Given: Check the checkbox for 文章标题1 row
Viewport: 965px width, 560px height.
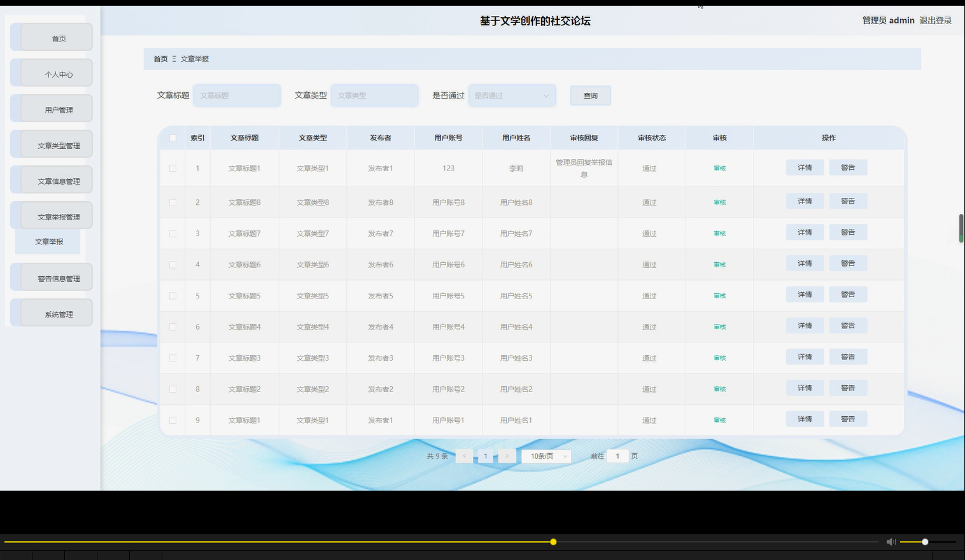Looking at the screenshot, I should (172, 168).
